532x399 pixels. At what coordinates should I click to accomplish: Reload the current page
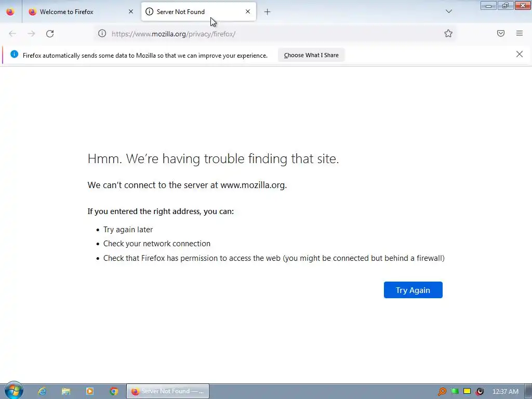[50, 34]
